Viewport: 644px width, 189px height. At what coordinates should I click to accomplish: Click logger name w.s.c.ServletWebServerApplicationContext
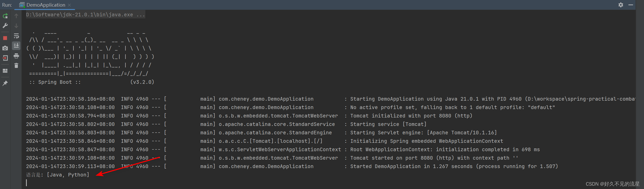pos(280,149)
